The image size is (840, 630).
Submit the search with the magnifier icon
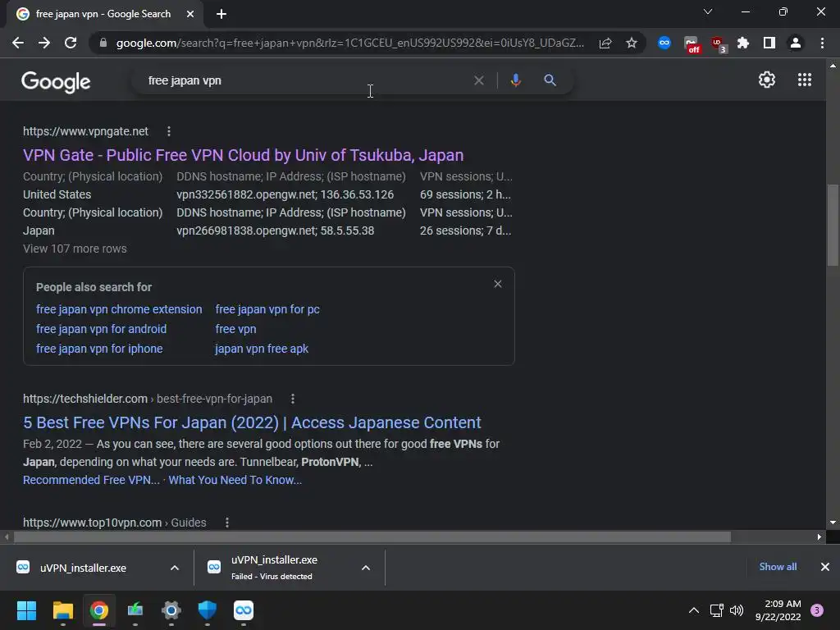point(550,80)
